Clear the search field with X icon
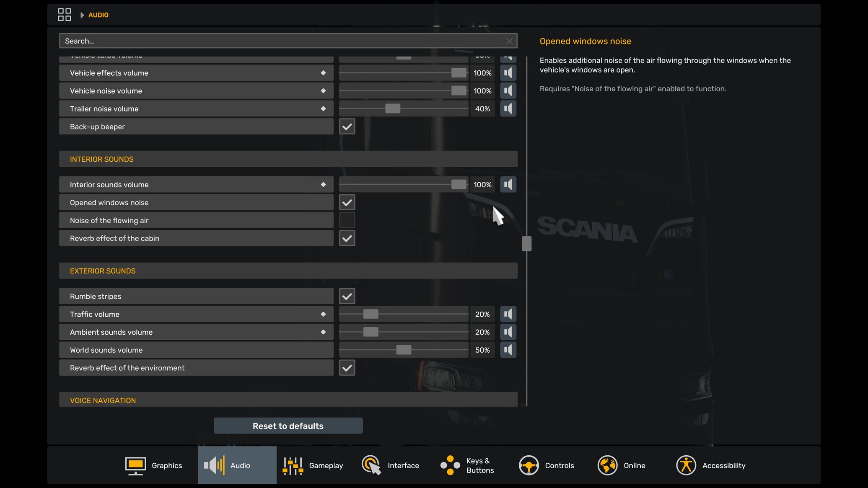 509,41
